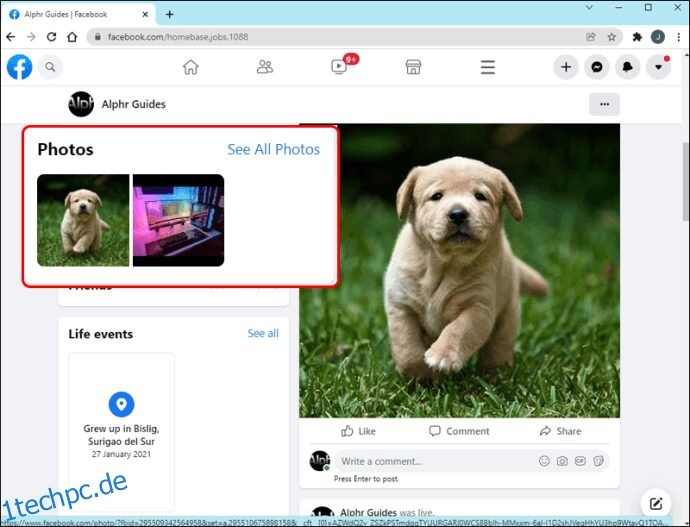The height and width of the screenshot is (527, 690).
Task: Open the three-dot profile options button
Action: [605, 104]
